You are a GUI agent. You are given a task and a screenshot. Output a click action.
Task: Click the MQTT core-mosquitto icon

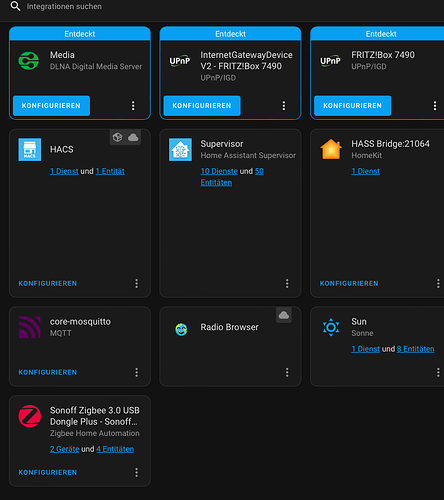tap(30, 327)
